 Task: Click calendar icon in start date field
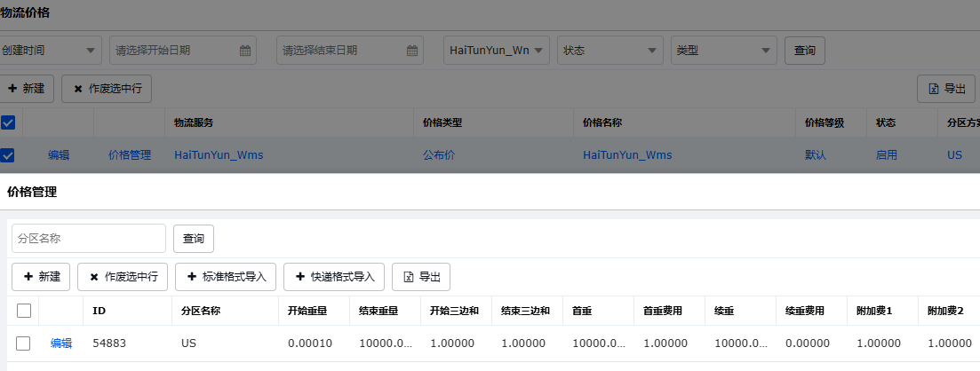point(245,51)
